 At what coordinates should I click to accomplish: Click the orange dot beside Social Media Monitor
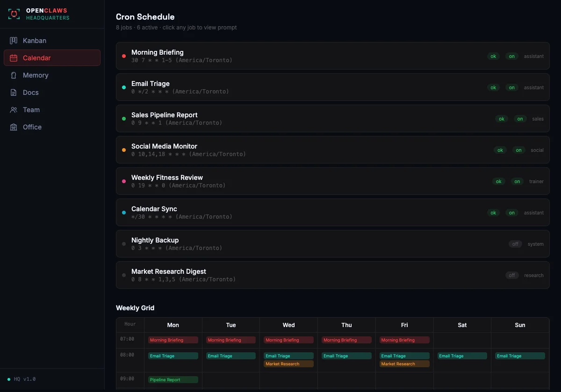[124, 150]
